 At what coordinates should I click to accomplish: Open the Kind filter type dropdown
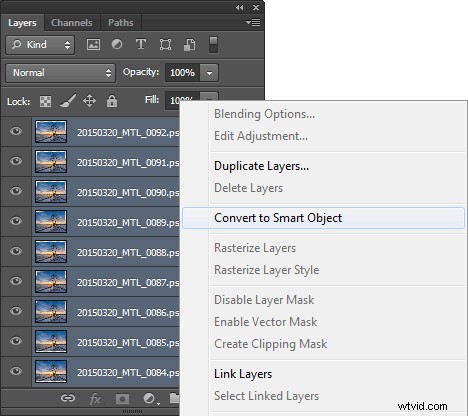click(40, 45)
